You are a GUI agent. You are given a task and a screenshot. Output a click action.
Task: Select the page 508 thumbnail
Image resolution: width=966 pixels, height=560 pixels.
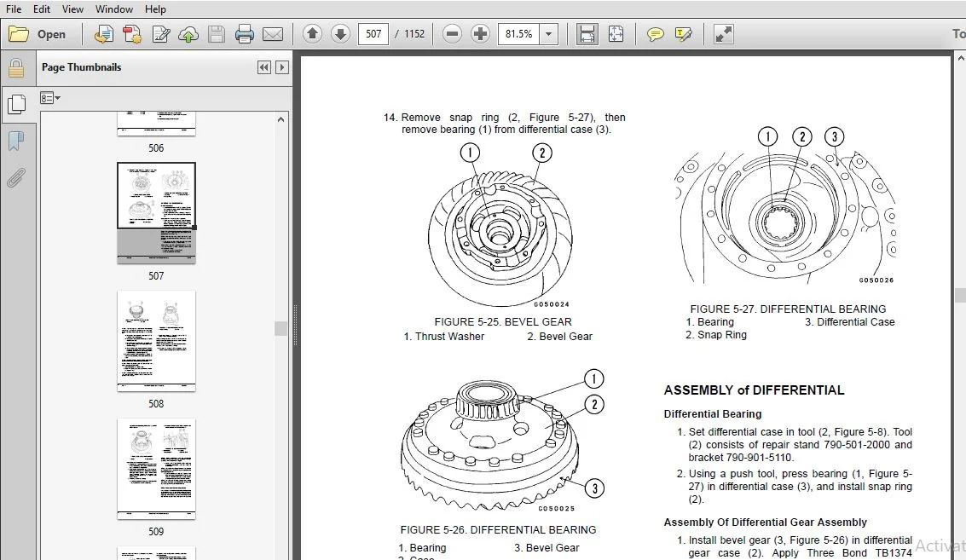click(157, 341)
